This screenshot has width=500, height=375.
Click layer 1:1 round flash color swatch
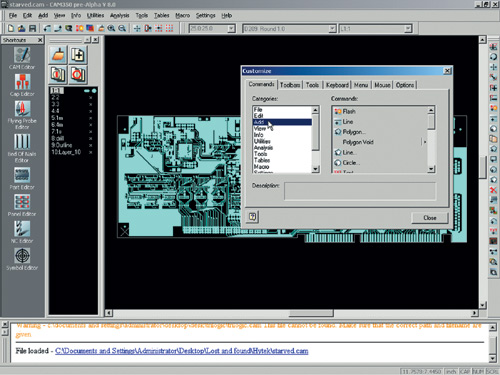(x=94, y=91)
